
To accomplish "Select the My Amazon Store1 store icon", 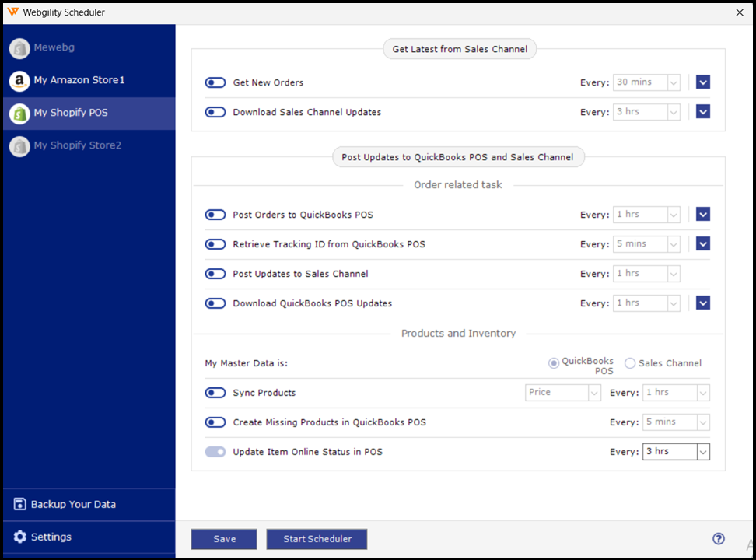I will pos(19,80).
